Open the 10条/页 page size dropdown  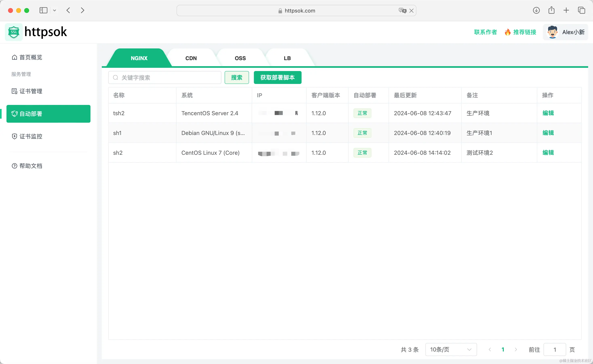tap(451, 349)
